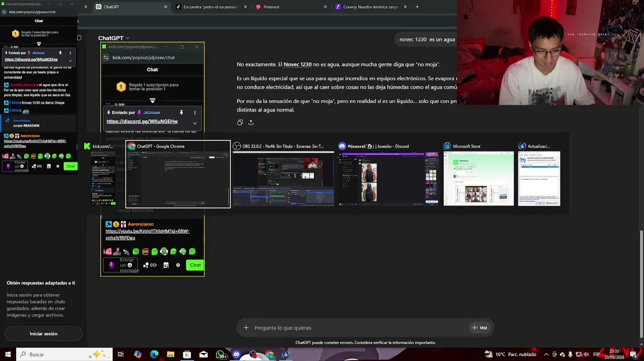Open WhatsApp taskbar icon with 99+ badge
Screen dimensions: 644x361
click(220, 354)
